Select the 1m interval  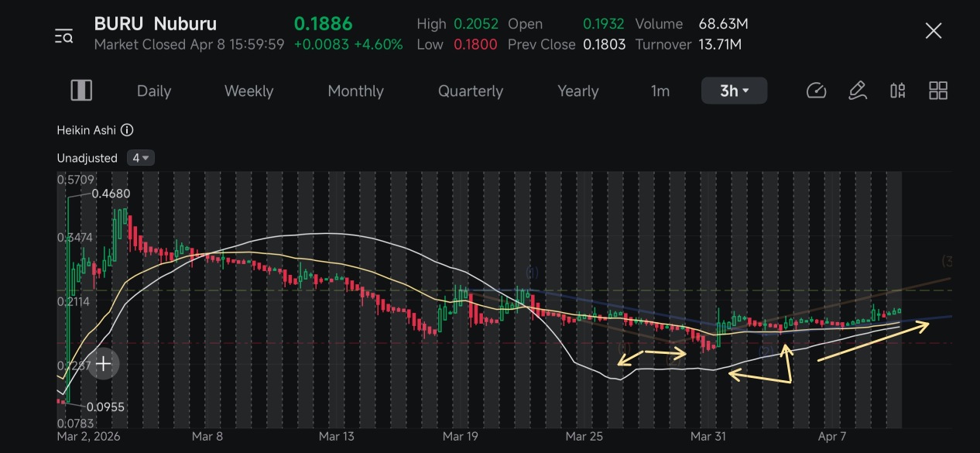pyautogui.click(x=660, y=91)
